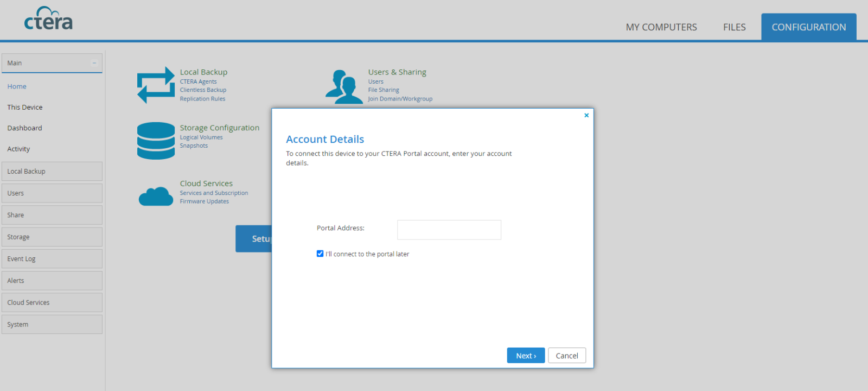Expand the Share sidebar section

pos(52,215)
